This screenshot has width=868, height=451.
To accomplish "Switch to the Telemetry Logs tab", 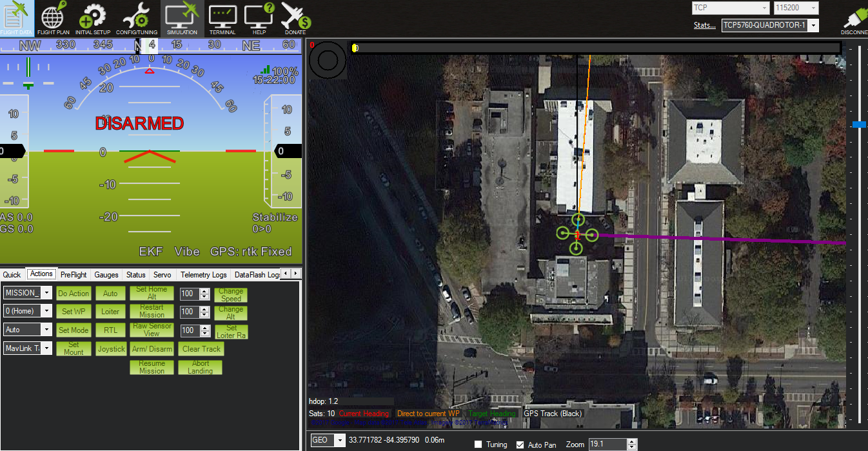I will [x=203, y=274].
